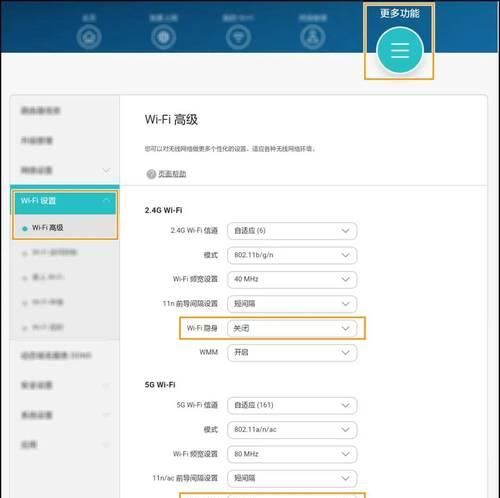
Task: Click the 5G Wi-Fi section heading
Action: point(160,385)
